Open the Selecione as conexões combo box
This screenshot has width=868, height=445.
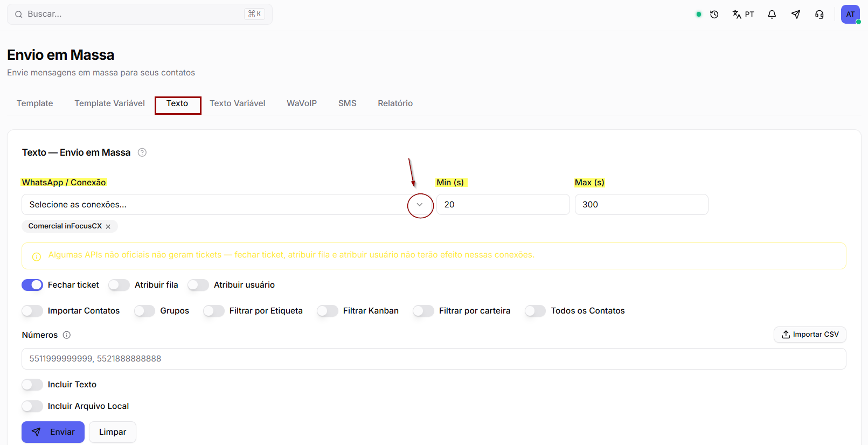pos(226,205)
